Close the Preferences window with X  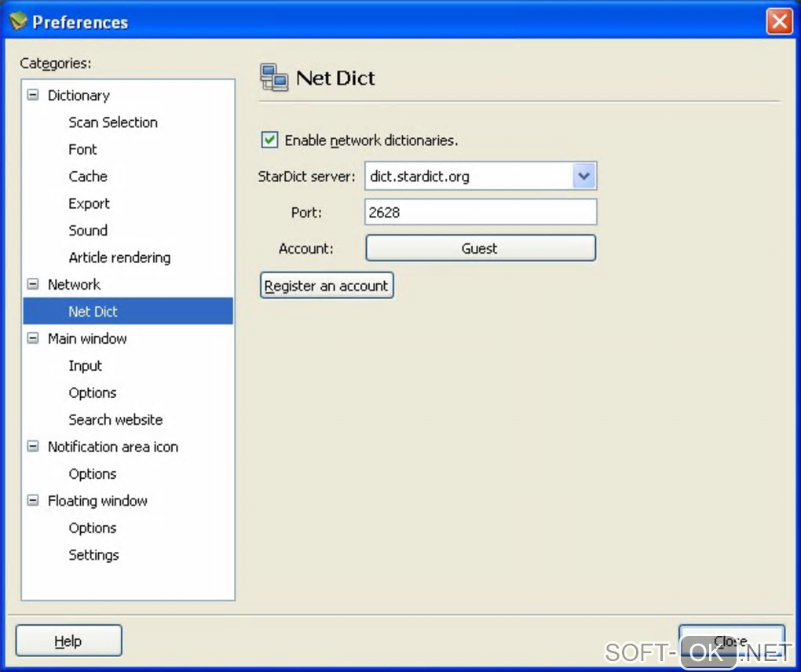(x=779, y=22)
